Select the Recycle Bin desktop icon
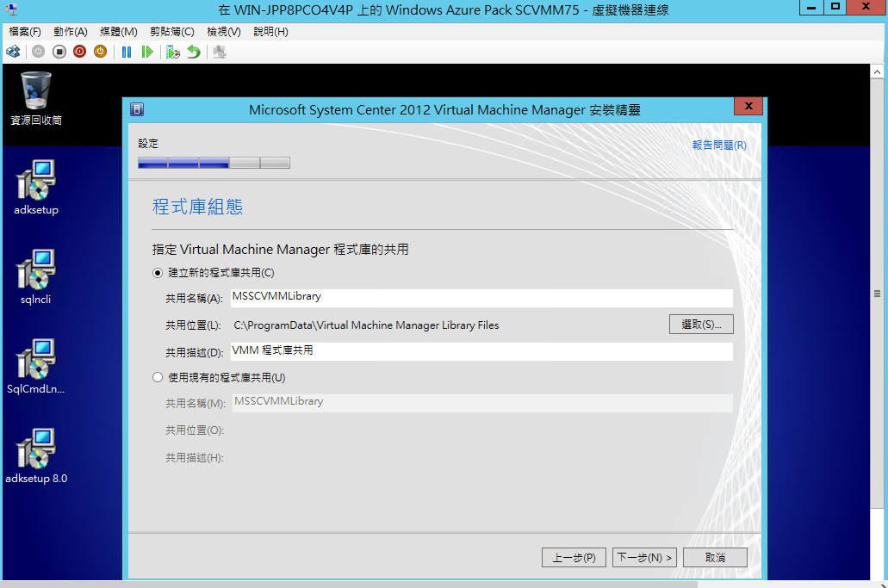Screen dimensions: 888x588 coord(36,98)
